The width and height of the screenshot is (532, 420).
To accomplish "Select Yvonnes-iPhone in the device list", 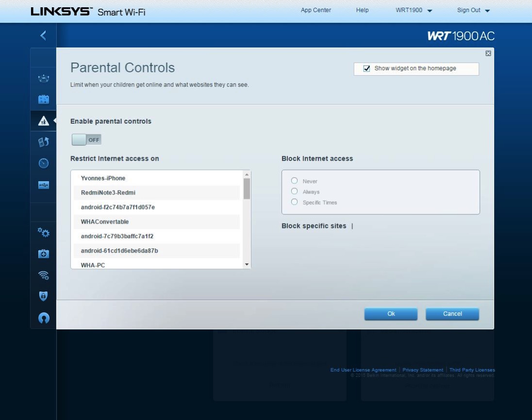I will (157, 178).
